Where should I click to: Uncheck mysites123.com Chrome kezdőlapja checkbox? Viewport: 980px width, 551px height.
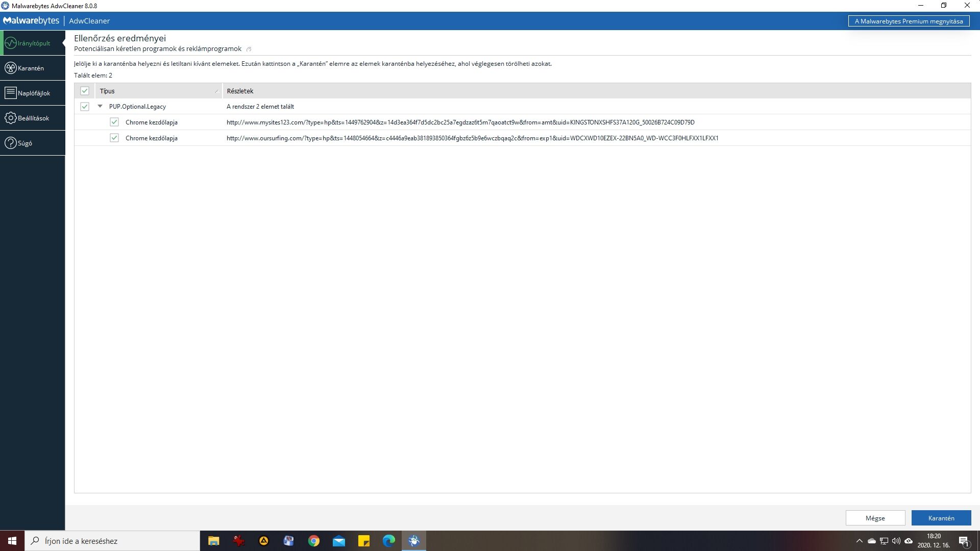pyautogui.click(x=114, y=122)
